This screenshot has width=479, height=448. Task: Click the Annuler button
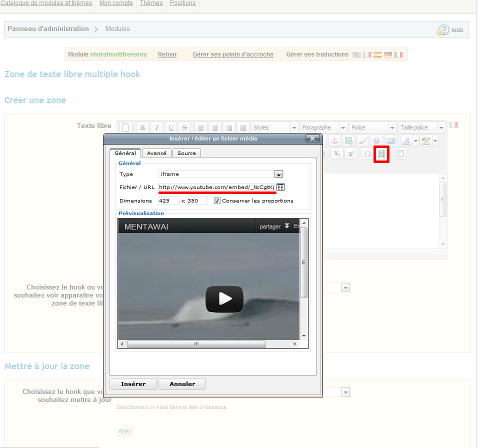click(182, 384)
